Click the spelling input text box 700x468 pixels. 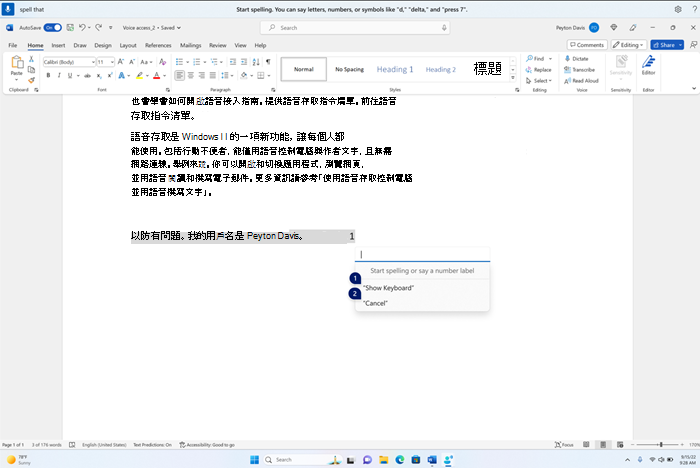point(422,254)
